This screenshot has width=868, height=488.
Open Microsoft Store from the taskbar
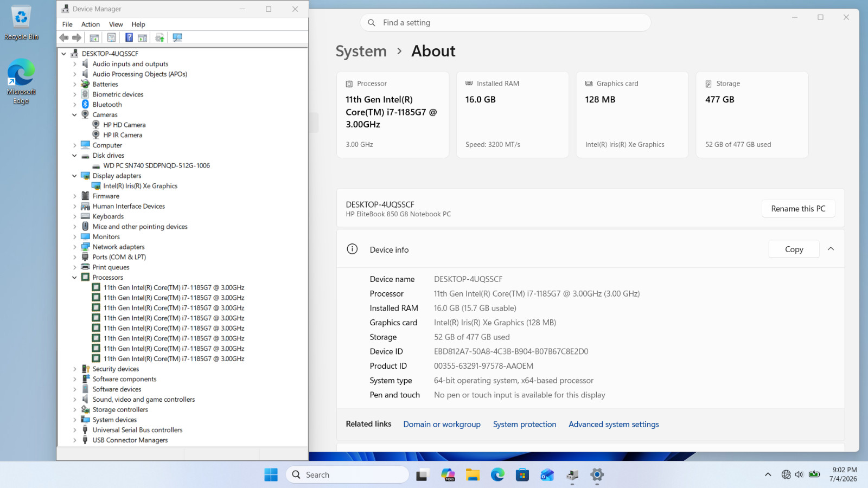pyautogui.click(x=522, y=475)
